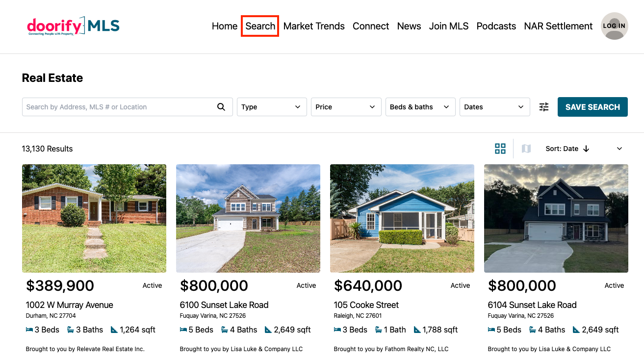Expand the Beds & baths dropdown

click(x=420, y=106)
